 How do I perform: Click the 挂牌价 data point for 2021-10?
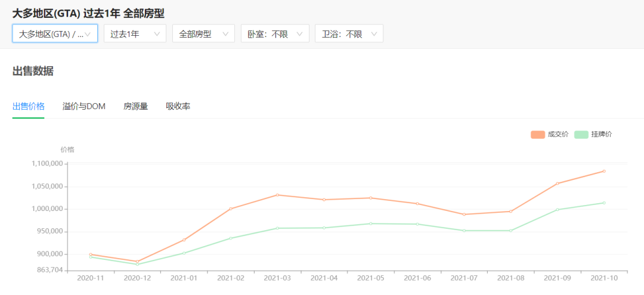603,203
